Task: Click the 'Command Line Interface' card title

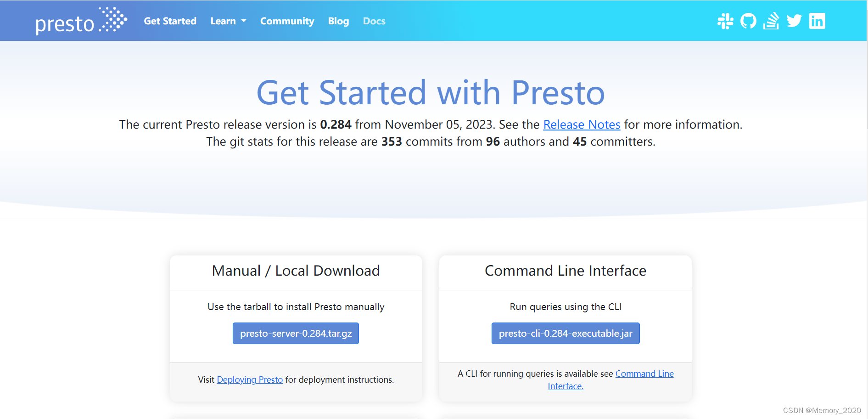Action: [x=566, y=271]
